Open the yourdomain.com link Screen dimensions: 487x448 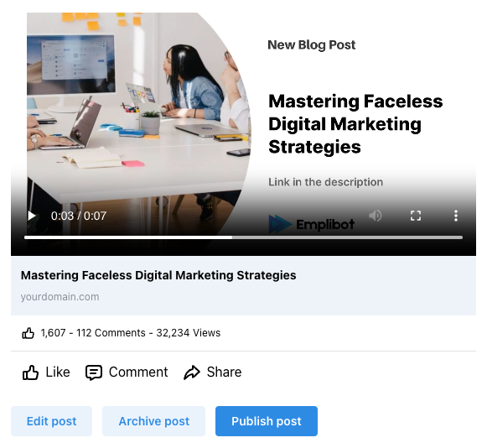tap(60, 297)
